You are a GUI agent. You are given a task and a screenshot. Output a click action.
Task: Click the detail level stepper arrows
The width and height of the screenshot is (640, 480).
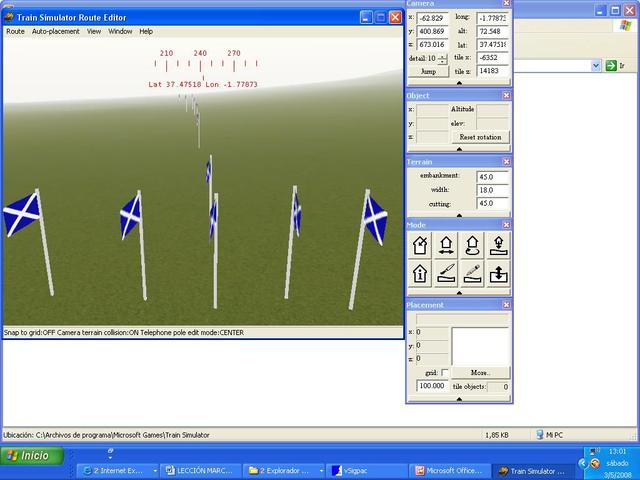443,59
